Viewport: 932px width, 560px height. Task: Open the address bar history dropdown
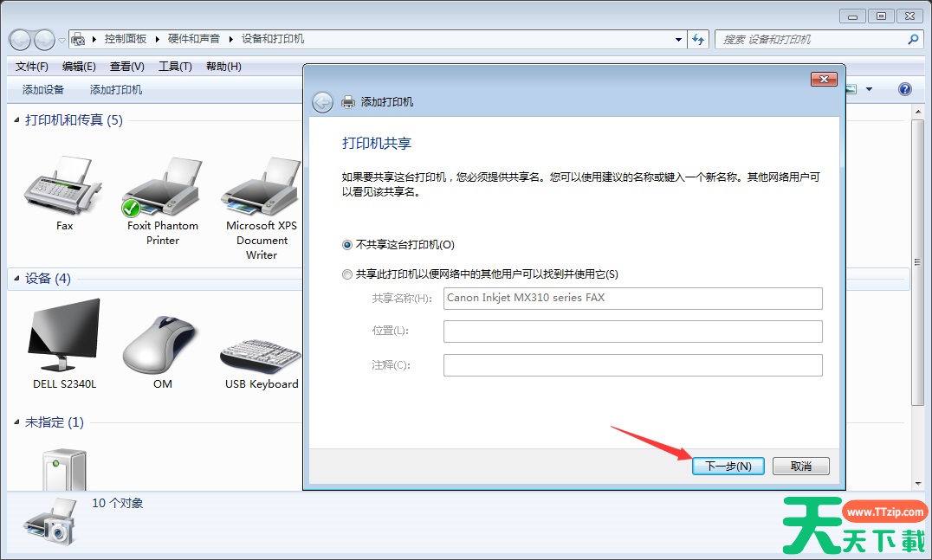point(678,40)
